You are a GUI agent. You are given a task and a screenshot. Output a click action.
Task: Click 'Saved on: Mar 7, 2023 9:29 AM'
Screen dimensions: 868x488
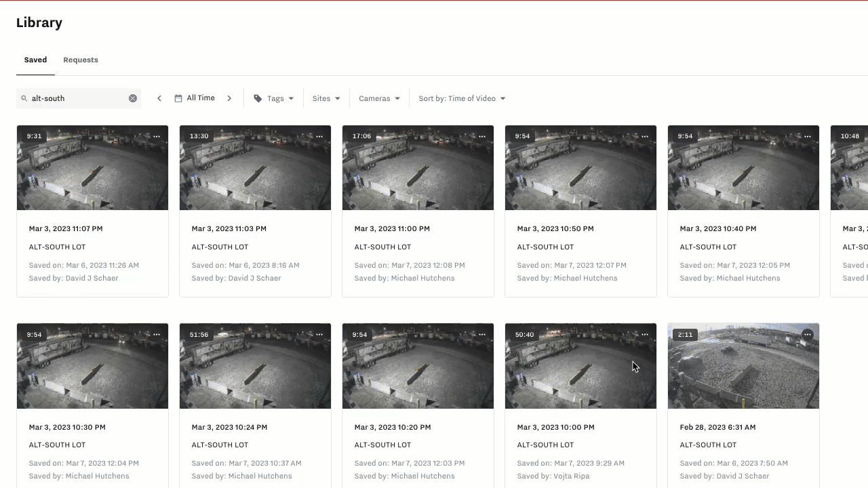pos(571,463)
